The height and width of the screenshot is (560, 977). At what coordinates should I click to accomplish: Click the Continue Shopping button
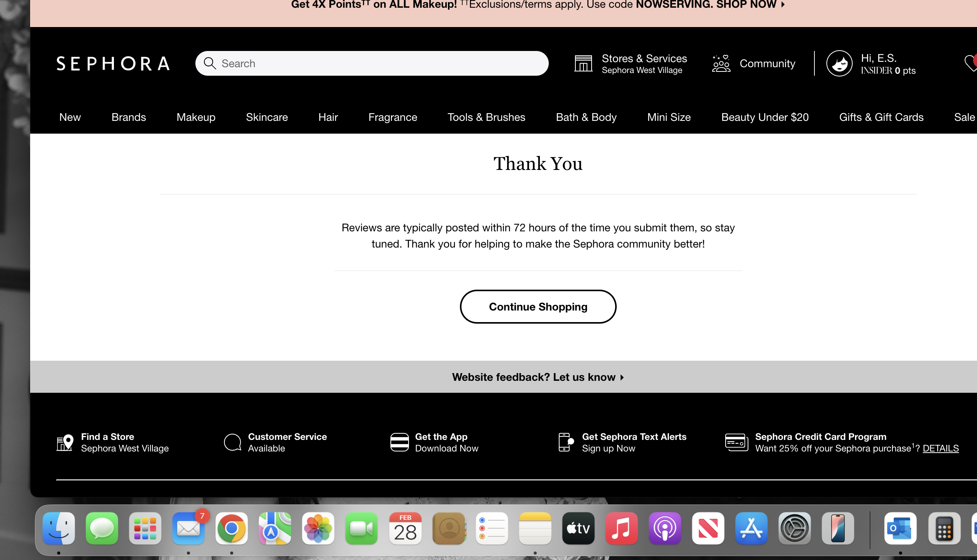point(538,307)
